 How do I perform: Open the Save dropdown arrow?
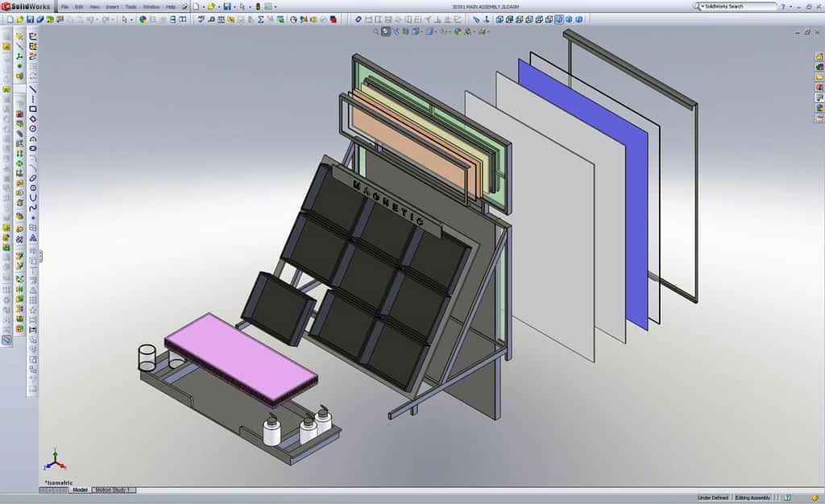pos(234,6)
